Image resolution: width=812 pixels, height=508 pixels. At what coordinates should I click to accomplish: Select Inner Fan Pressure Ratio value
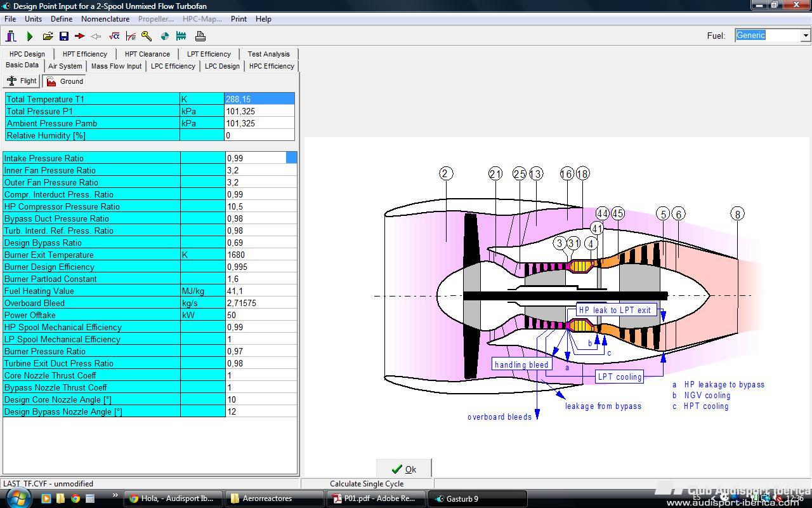[x=261, y=170]
